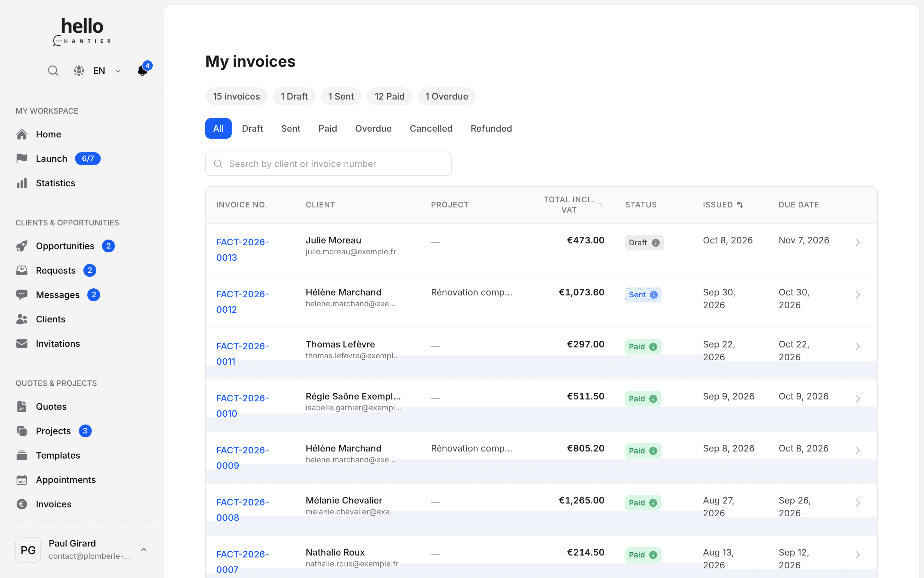Open Appointments calendar icon
The image size is (924, 578).
(22, 480)
